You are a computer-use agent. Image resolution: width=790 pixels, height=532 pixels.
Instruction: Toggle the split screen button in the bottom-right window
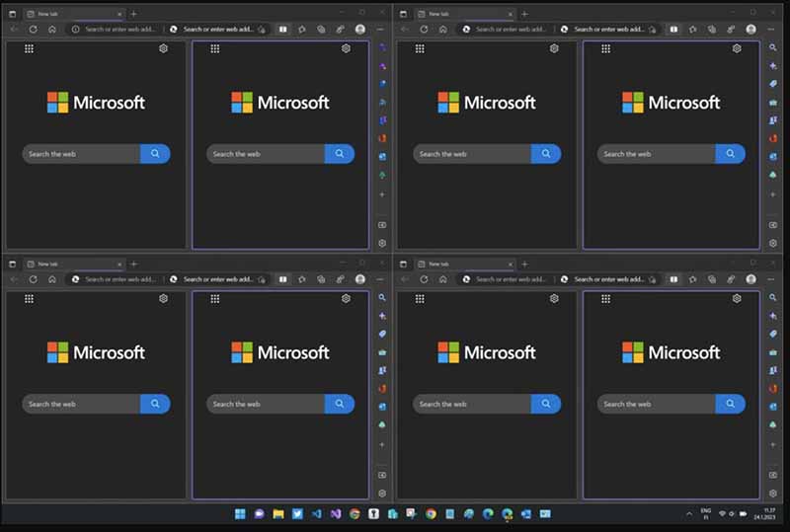click(x=673, y=279)
